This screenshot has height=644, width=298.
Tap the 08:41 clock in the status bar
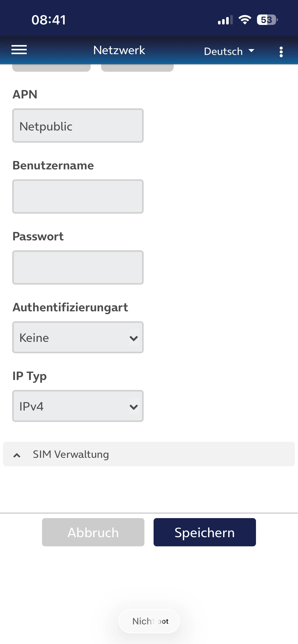point(49,20)
